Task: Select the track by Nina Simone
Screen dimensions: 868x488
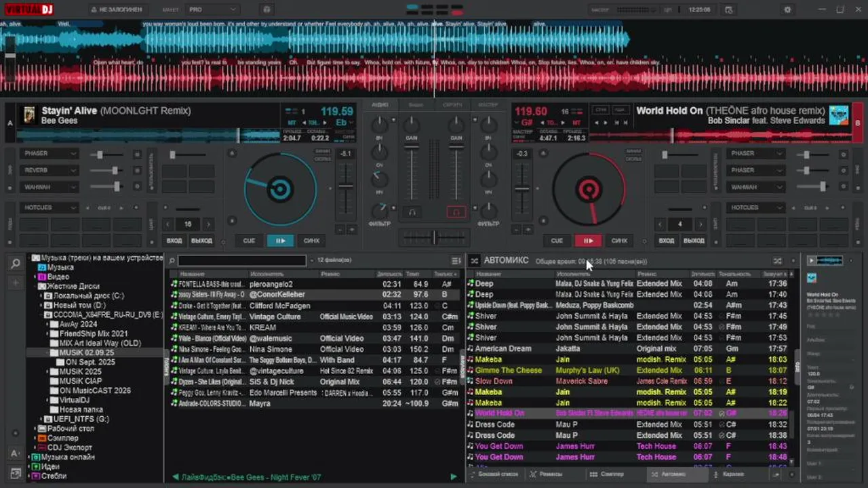Action: point(315,349)
